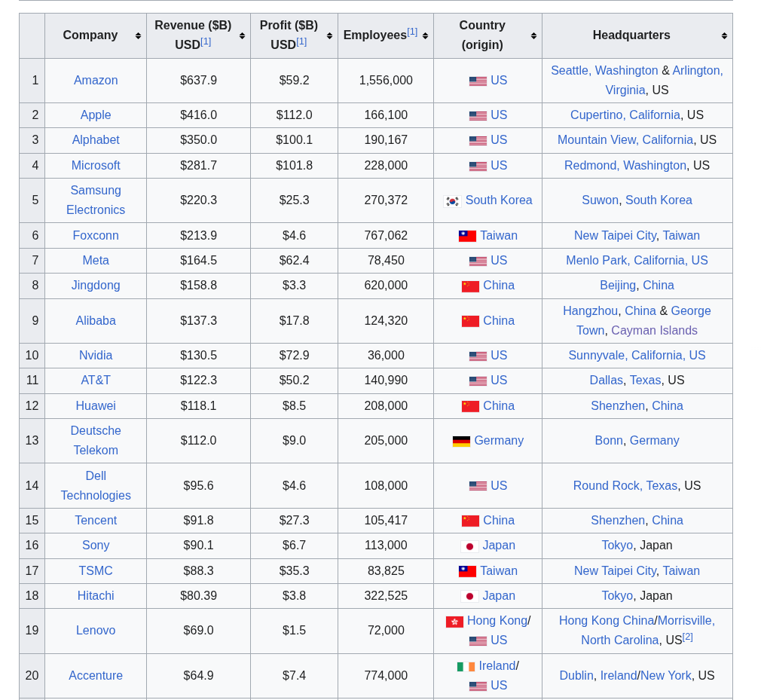Open the Jingdong company link
This screenshot has height=700, width=761.
coord(96,286)
